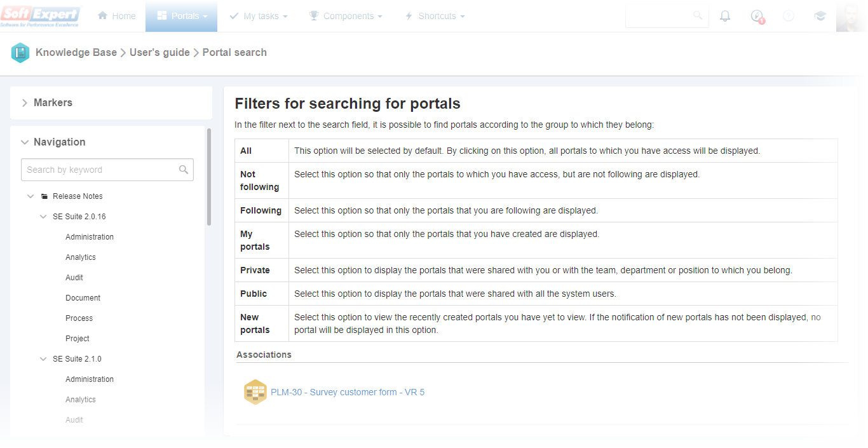
Task: Open the Home page
Action: pos(116,16)
